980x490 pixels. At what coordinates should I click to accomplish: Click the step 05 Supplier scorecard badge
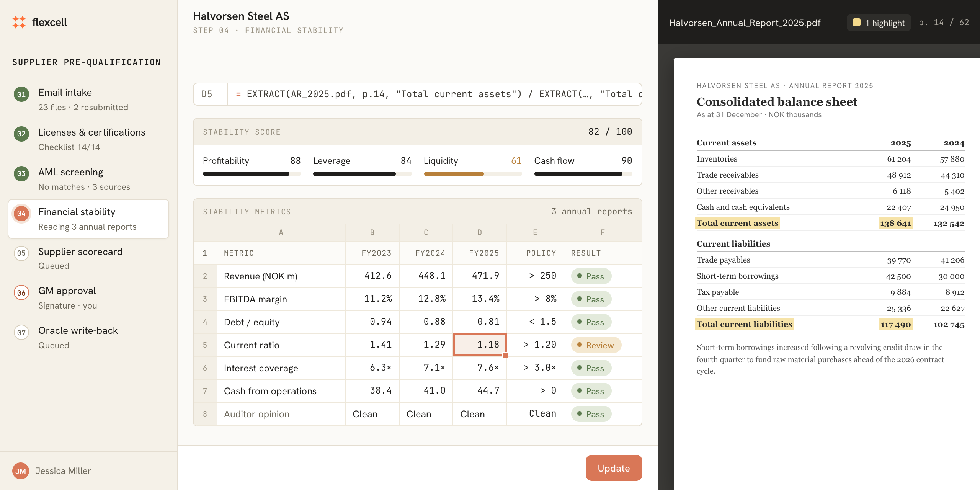pos(21,253)
